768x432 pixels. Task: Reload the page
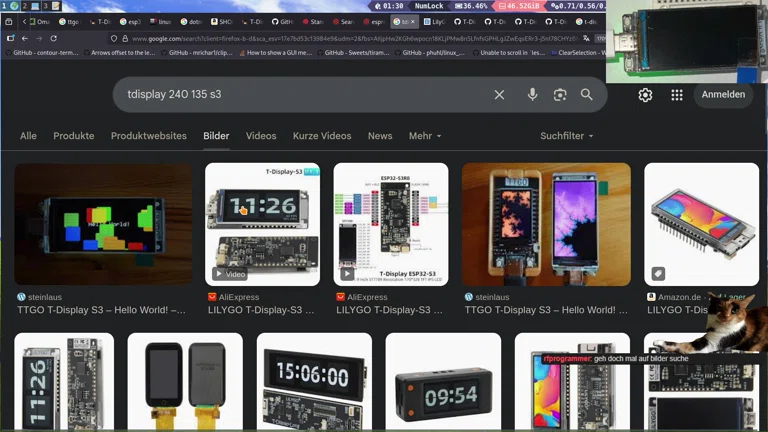point(54,38)
